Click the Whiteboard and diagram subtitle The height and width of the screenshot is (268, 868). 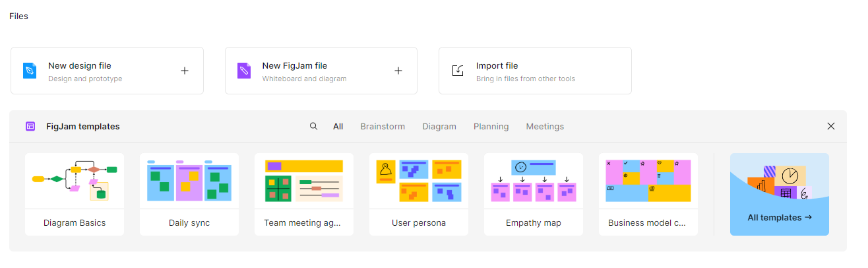[304, 79]
